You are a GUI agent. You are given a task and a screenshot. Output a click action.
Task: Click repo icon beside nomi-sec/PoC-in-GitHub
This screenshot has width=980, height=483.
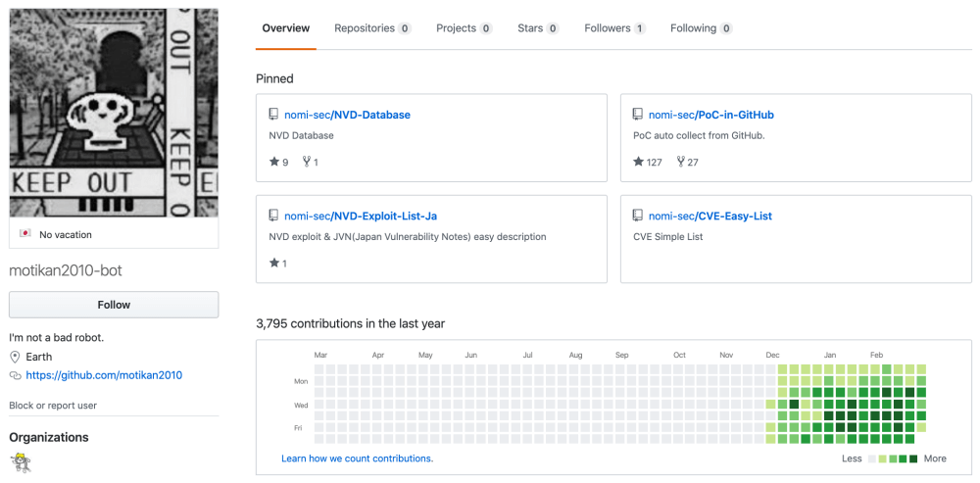click(638, 115)
